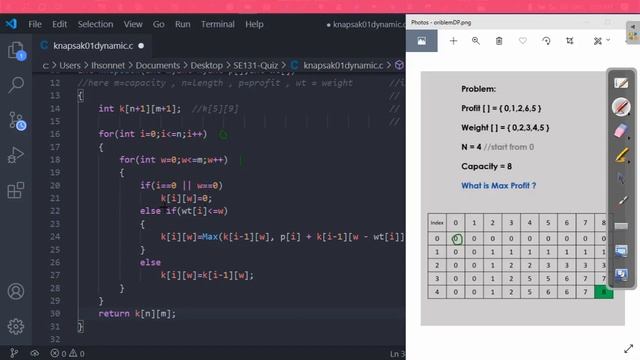Open the Run and Debug view
The width and height of the screenshot is (640, 360).
[x=16, y=155]
